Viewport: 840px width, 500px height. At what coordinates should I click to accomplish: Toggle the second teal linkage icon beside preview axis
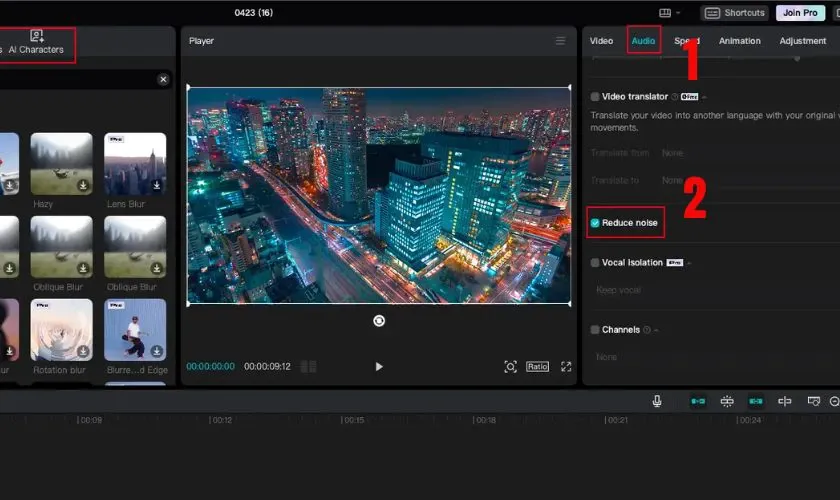click(756, 401)
